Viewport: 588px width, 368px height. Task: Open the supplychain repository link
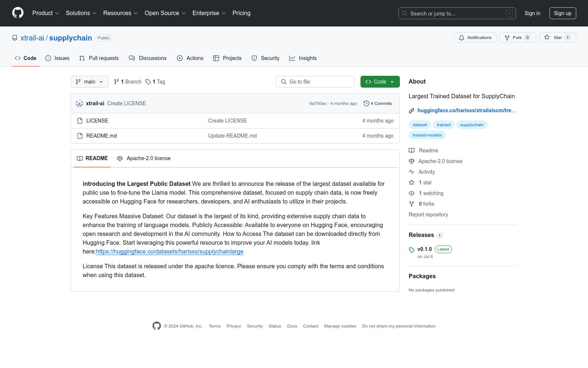71,38
